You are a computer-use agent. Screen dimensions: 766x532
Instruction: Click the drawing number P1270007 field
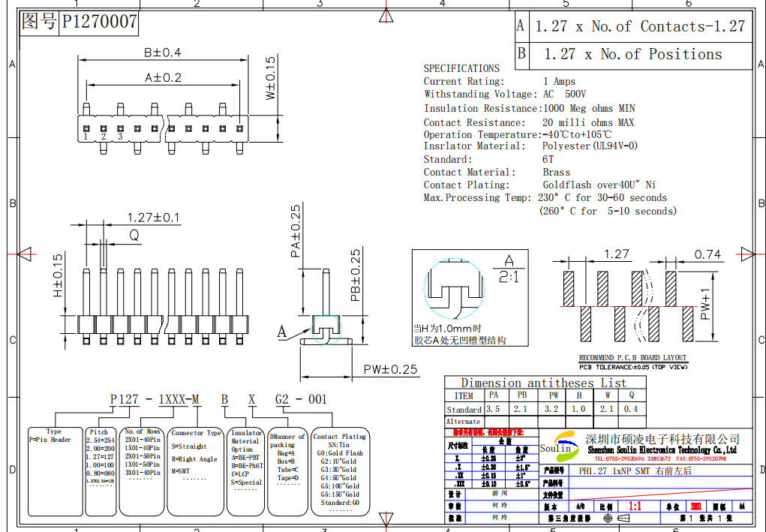tap(99, 22)
